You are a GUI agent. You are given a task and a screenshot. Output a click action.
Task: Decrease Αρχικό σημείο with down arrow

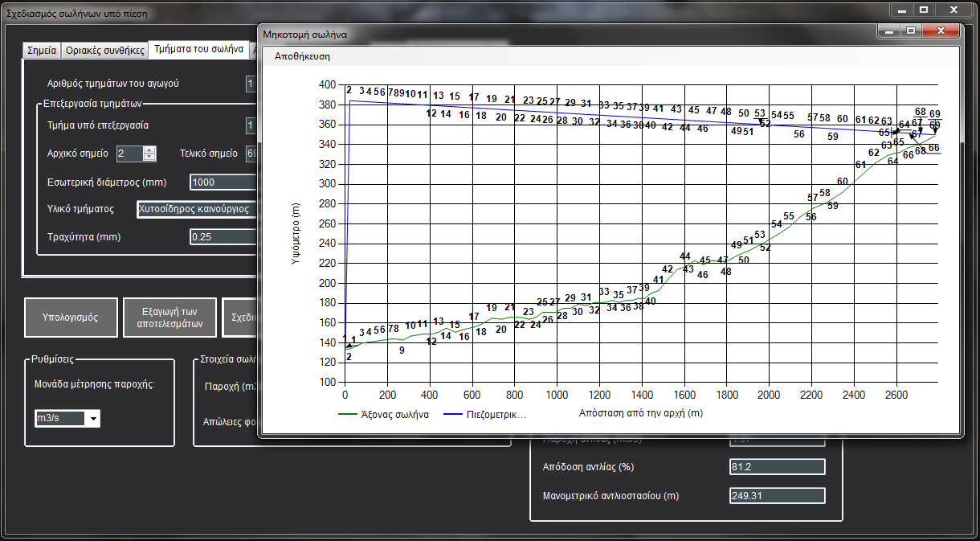tap(149, 157)
